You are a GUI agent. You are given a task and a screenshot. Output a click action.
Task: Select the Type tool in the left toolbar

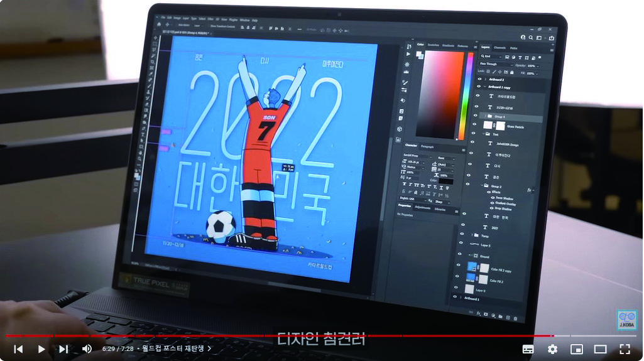(x=143, y=134)
